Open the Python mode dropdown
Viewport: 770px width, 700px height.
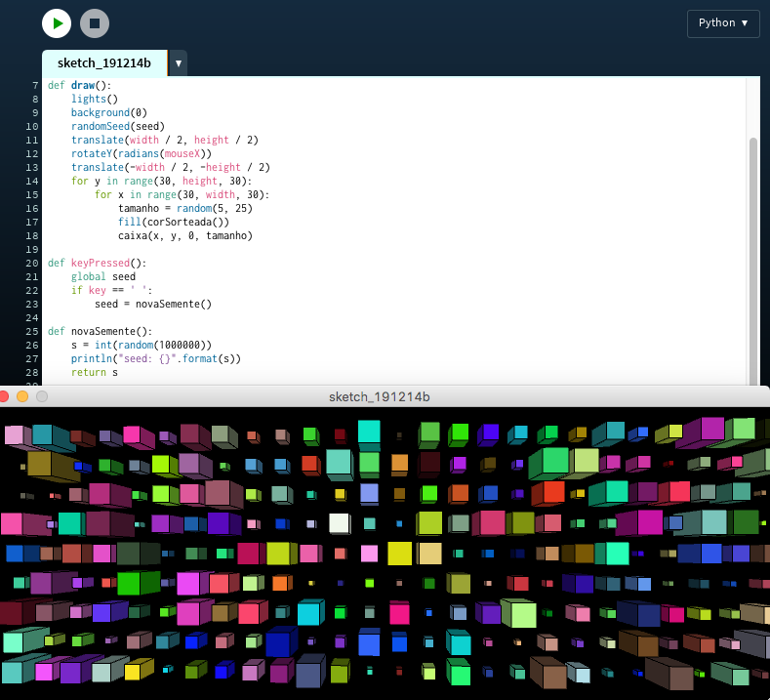point(723,23)
